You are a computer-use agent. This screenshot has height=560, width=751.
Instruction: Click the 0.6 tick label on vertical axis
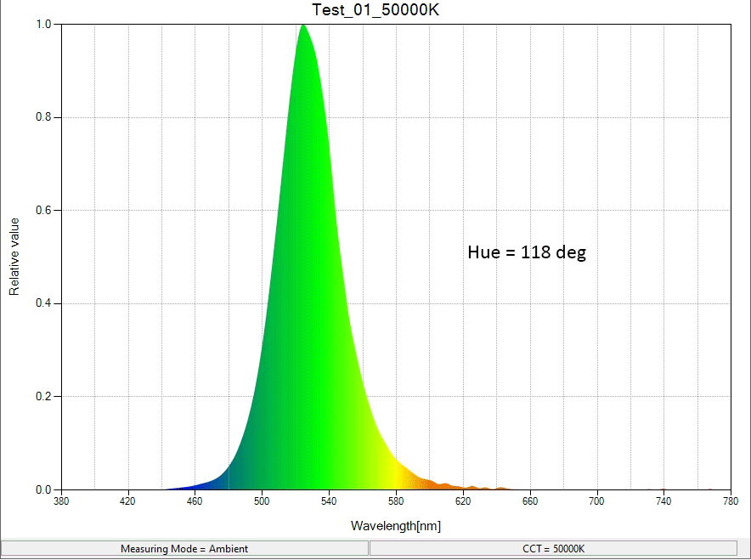click(43, 210)
